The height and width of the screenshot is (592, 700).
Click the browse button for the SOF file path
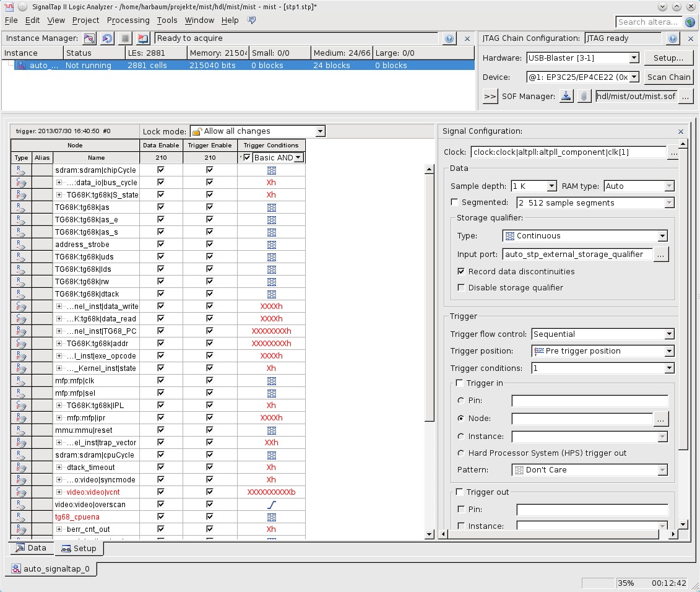point(686,97)
